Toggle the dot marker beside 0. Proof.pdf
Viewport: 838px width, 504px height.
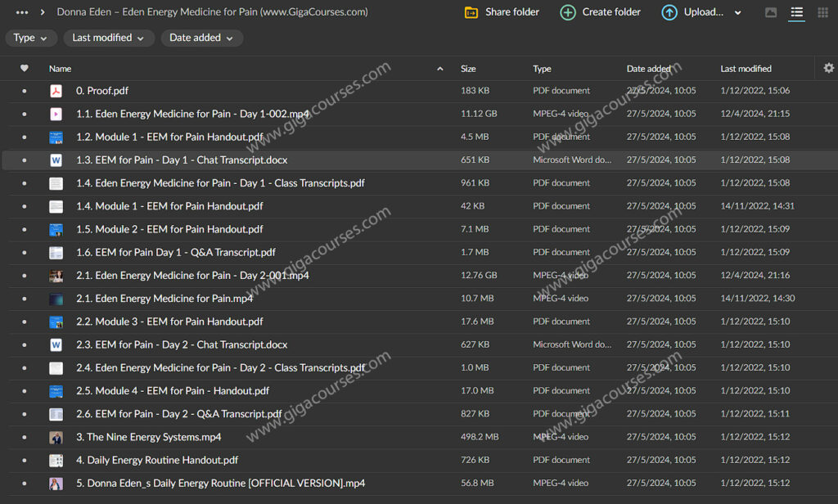point(24,91)
